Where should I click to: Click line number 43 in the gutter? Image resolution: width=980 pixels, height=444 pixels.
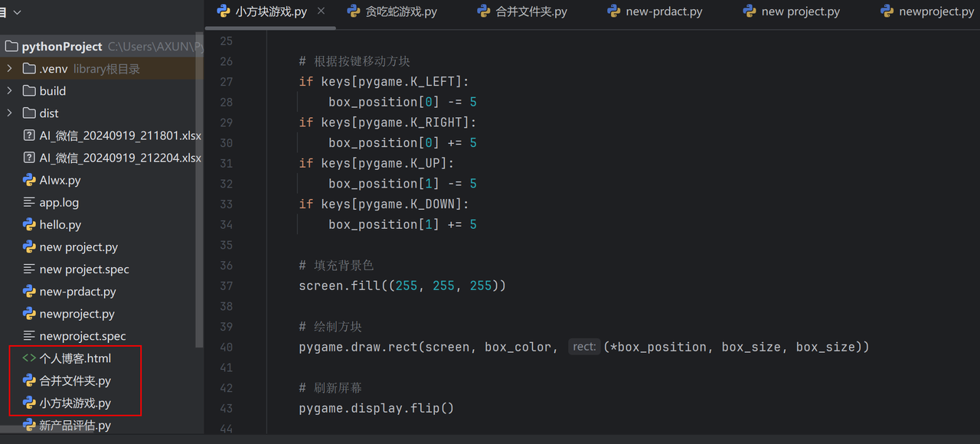point(226,408)
